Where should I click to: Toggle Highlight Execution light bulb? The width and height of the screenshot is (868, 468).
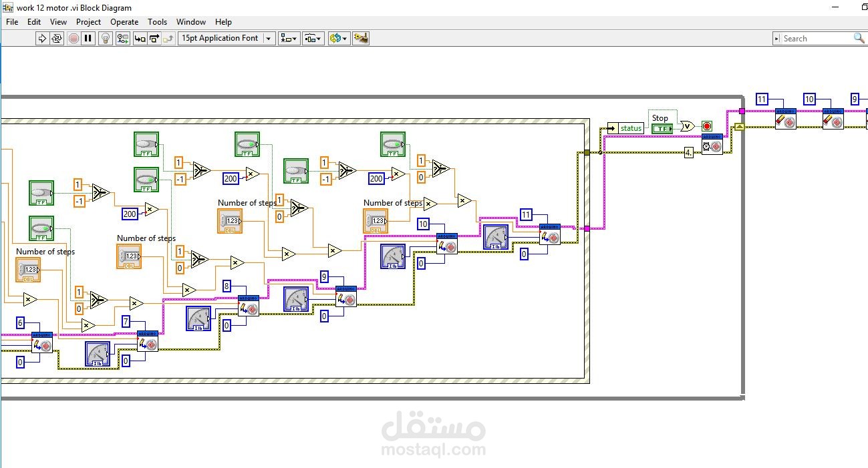106,39
